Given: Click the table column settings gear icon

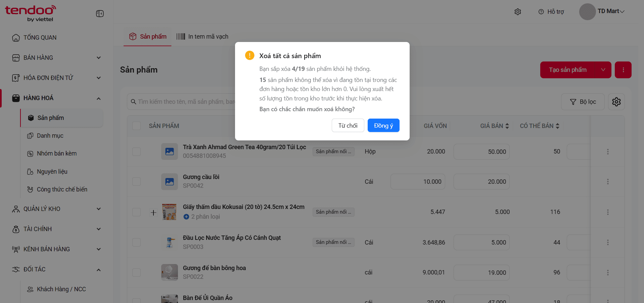Looking at the screenshot, I should tap(616, 102).
